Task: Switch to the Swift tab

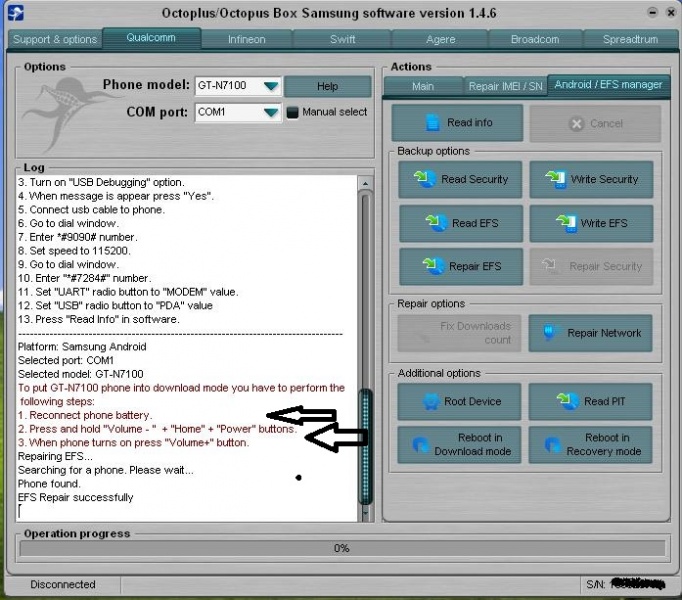Action: coord(342,39)
